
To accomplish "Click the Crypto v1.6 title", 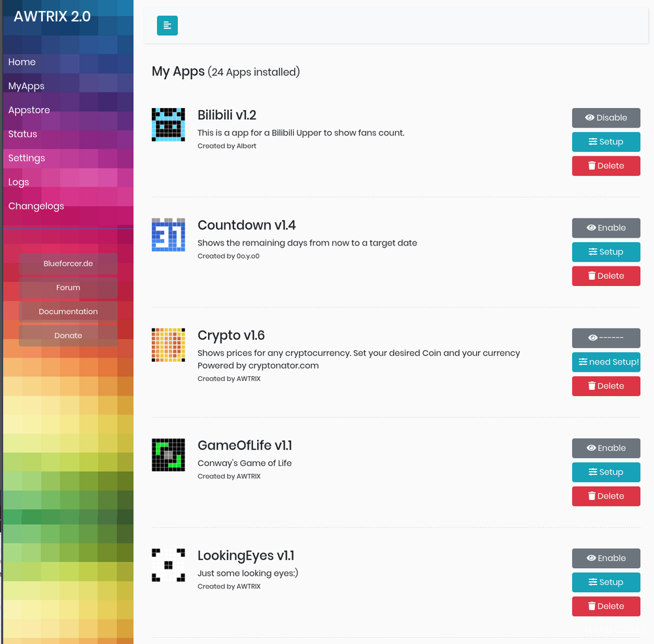I will point(231,335).
